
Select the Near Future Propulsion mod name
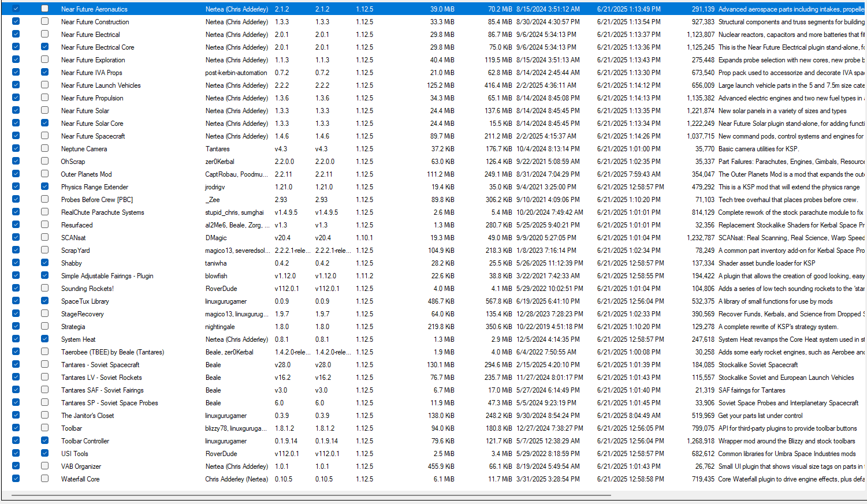(92, 98)
